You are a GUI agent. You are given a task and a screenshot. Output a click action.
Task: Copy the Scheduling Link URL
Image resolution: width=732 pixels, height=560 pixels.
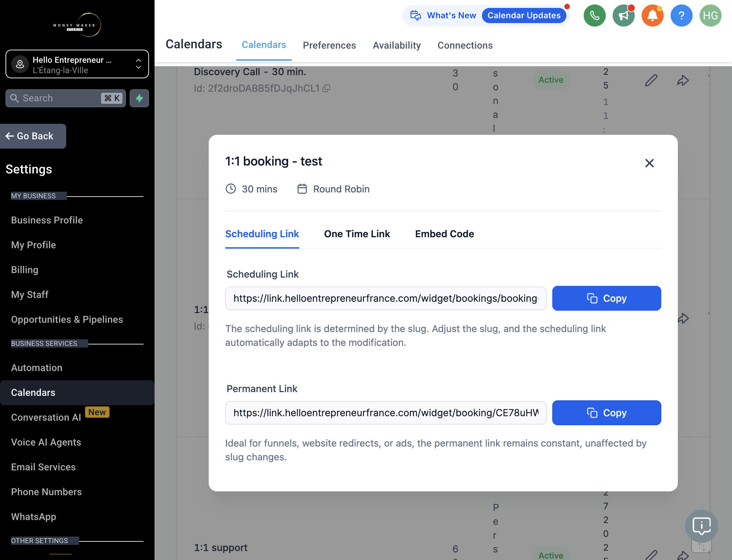tap(606, 298)
